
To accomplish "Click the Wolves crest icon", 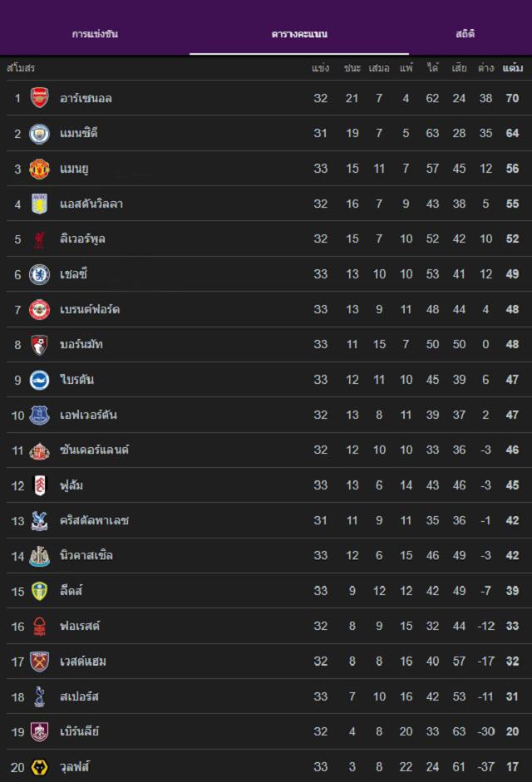I will point(39,766).
